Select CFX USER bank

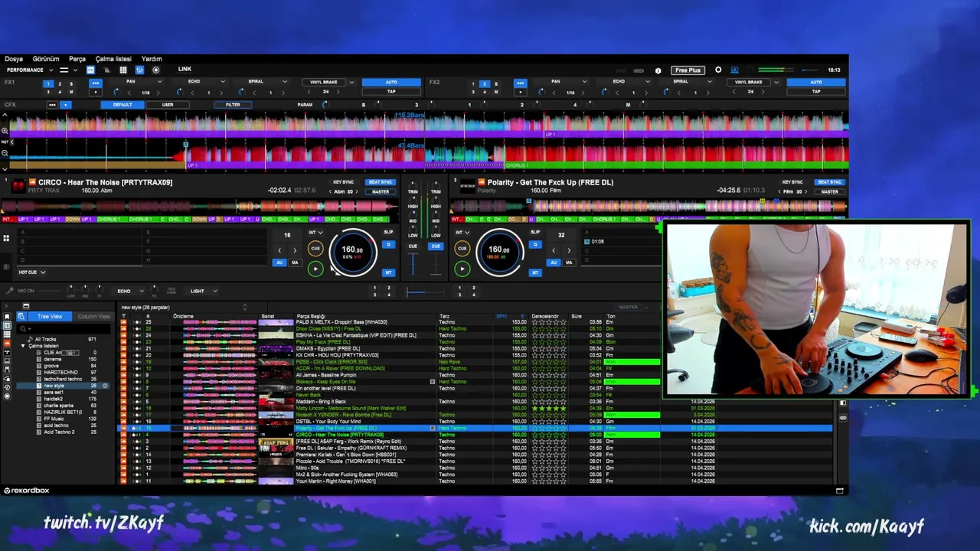coord(168,105)
